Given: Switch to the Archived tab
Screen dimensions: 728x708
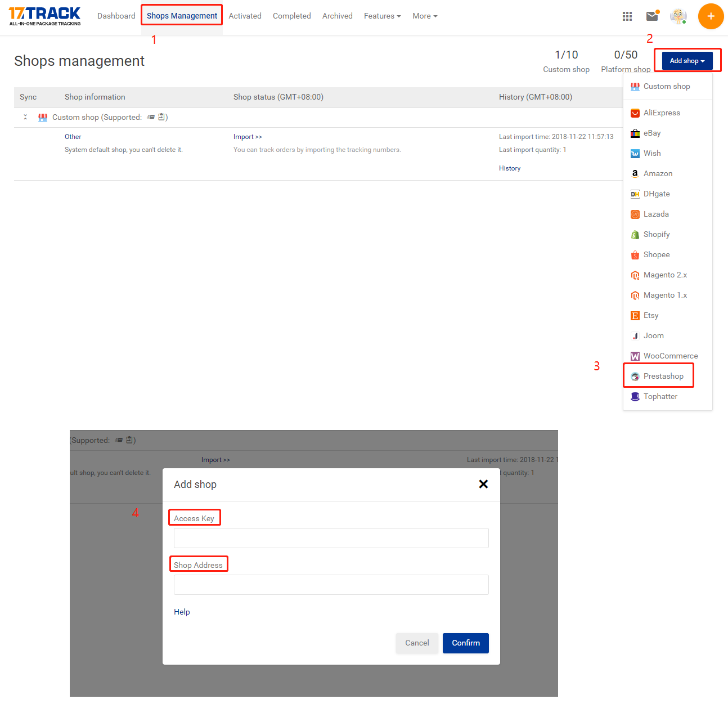Looking at the screenshot, I should (338, 16).
